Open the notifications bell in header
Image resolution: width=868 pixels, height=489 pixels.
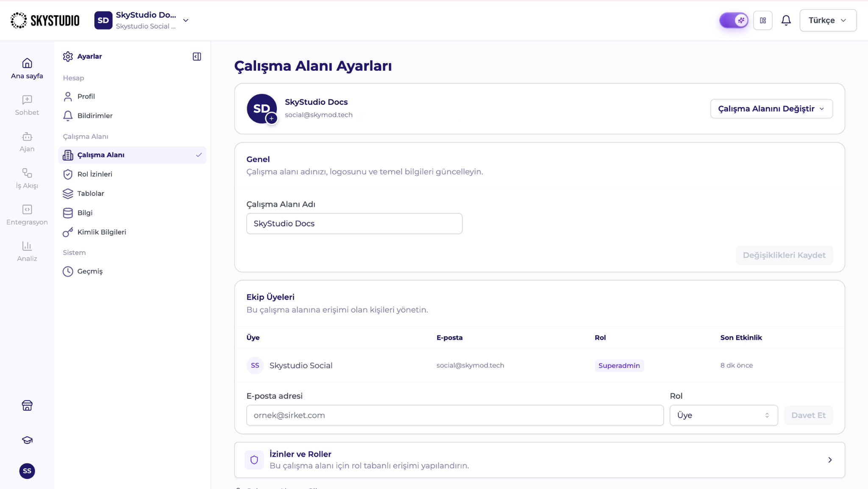[x=786, y=20]
